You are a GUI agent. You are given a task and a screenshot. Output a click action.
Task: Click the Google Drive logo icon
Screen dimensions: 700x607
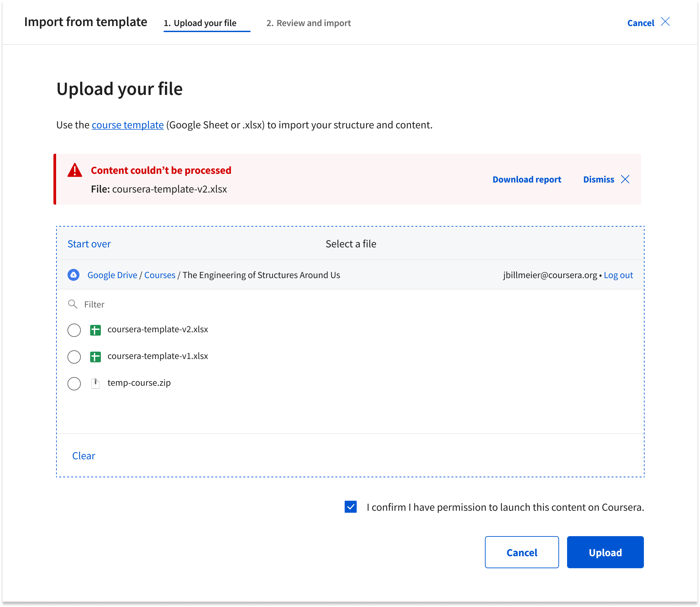pos(73,275)
